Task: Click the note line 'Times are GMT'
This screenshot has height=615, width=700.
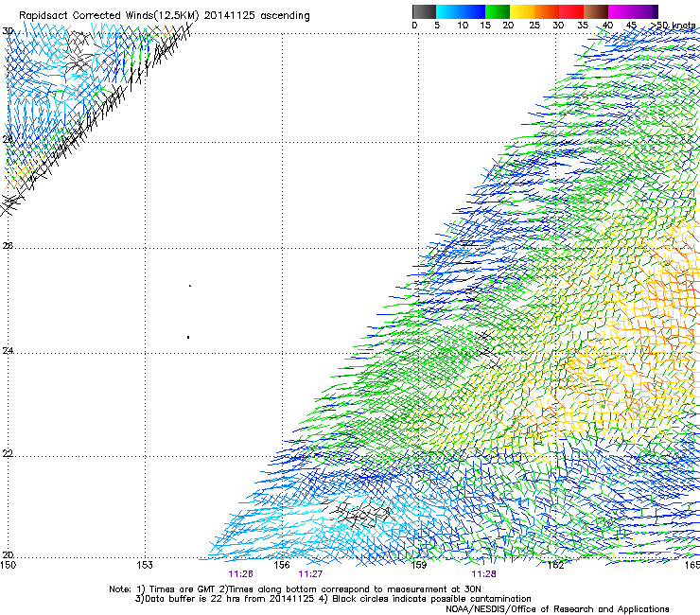Action: (x=183, y=589)
